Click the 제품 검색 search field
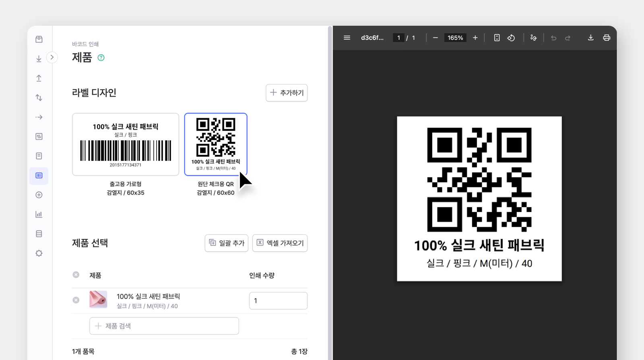This screenshot has width=644, height=360. [164, 326]
